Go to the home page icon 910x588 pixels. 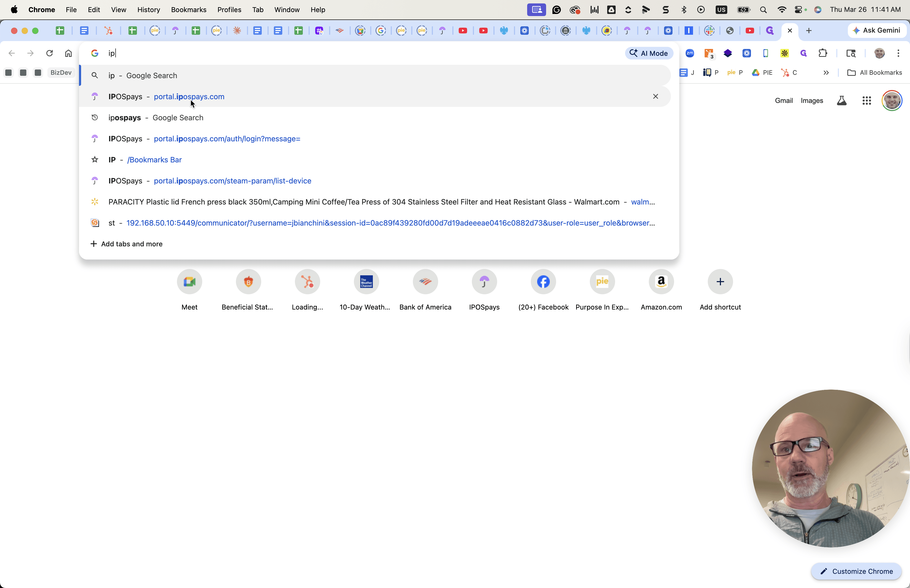[x=68, y=53]
